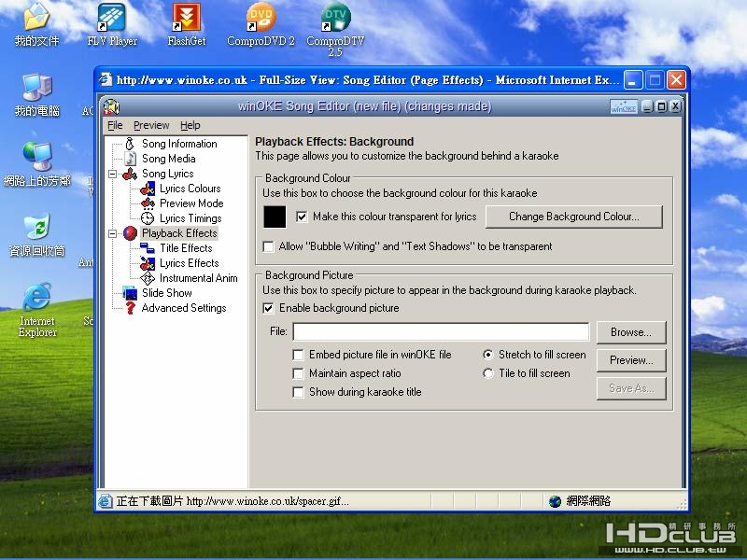
Task: Open ComproDTV 2.5 desktop shortcut
Action: [x=335, y=30]
